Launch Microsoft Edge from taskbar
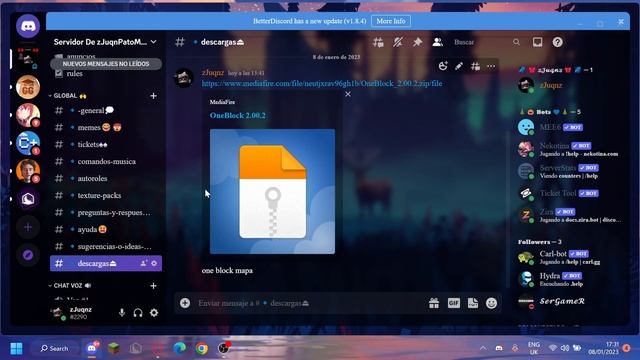The image size is (640, 360). [179, 349]
